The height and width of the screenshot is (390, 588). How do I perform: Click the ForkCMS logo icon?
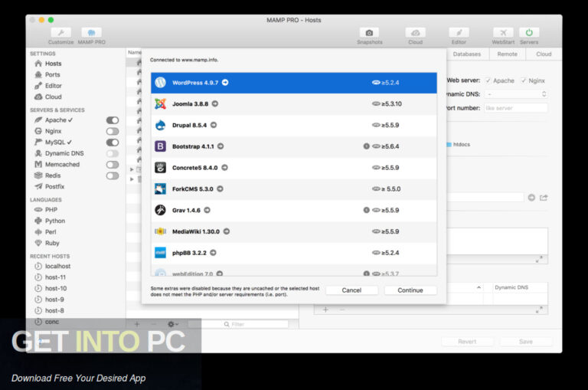(160, 188)
